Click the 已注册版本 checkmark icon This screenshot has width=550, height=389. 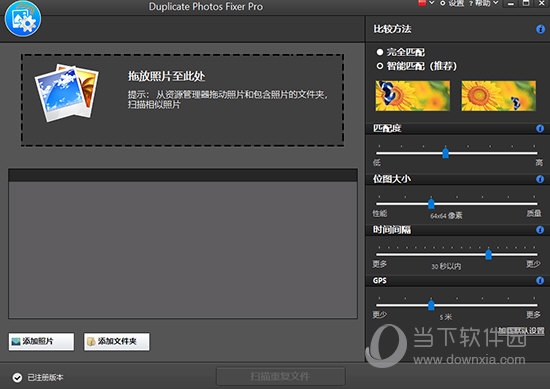(x=17, y=377)
